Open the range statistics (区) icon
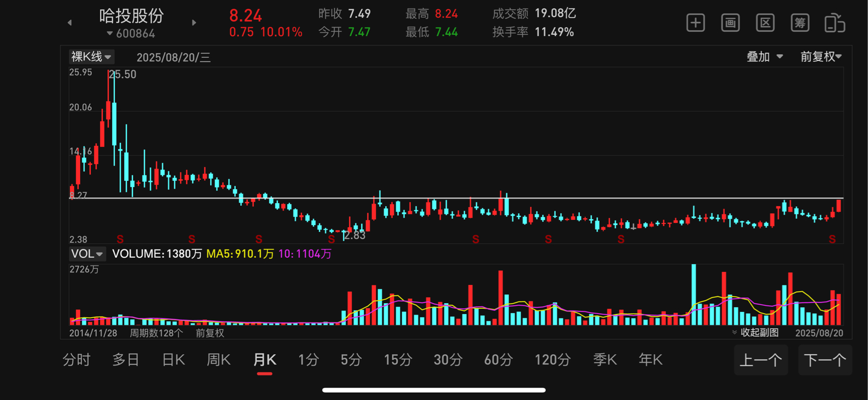The height and width of the screenshot is (400, 868). [x=765, y=23]
